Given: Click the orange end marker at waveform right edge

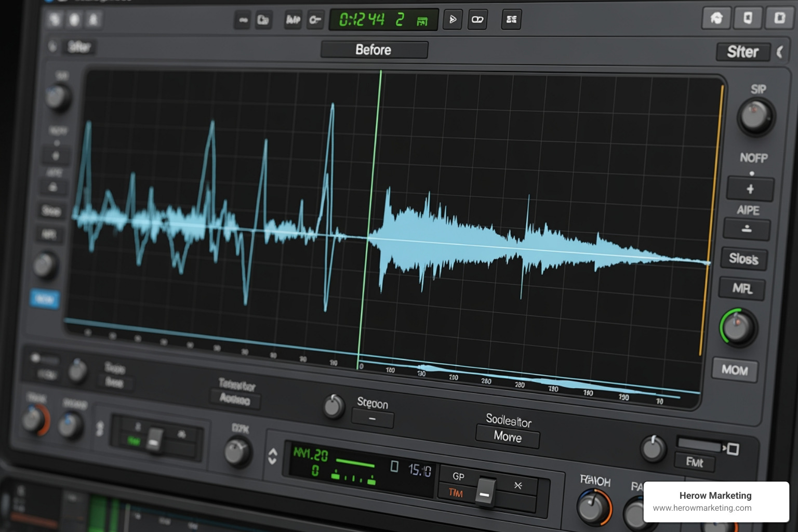Looking at the screenshot, I should 711,221.
